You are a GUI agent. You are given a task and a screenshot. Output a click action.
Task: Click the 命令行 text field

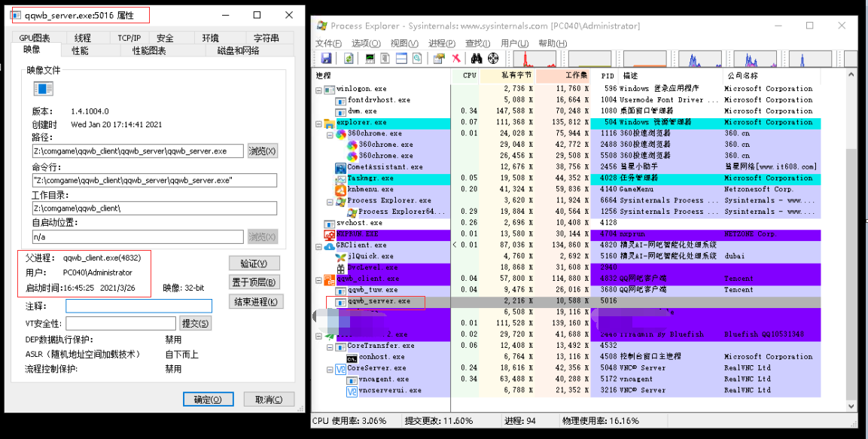click(154, 181)
